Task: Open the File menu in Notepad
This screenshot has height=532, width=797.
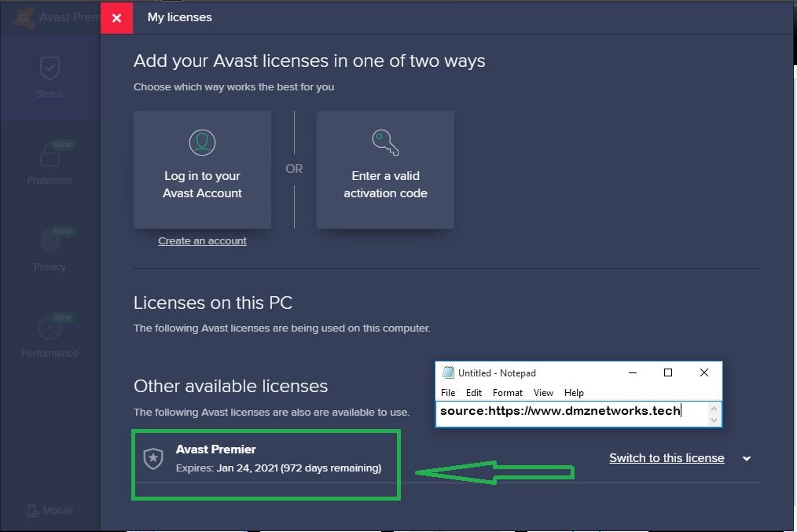Action: click(x=448, y=392)
